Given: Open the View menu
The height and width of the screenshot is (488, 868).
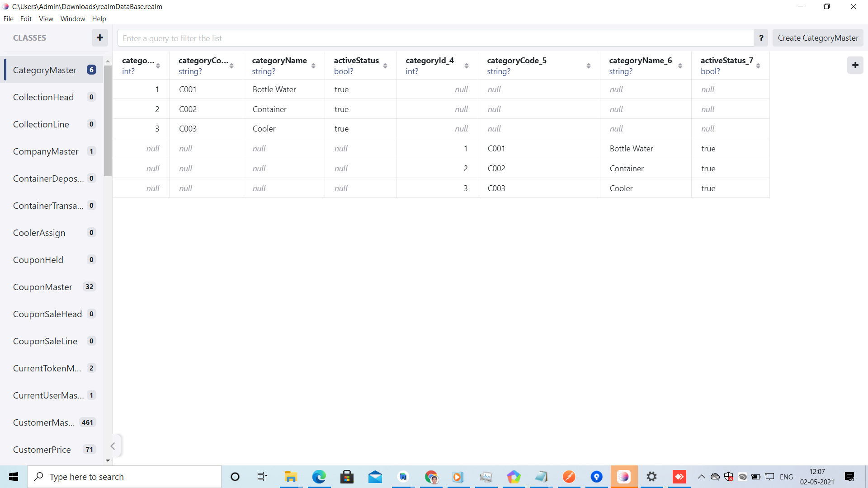Looking at the screenshot, I should (x=46, y=19).
